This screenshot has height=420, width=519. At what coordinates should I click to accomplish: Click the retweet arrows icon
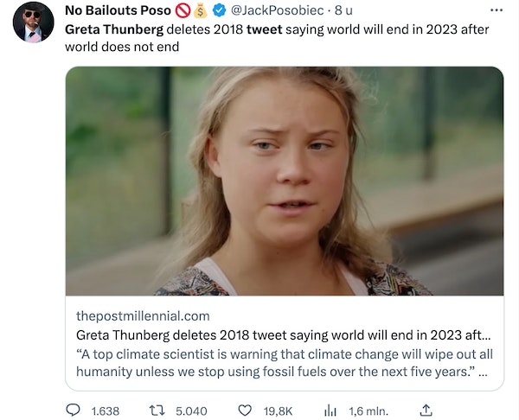click(x=158, y=410)
